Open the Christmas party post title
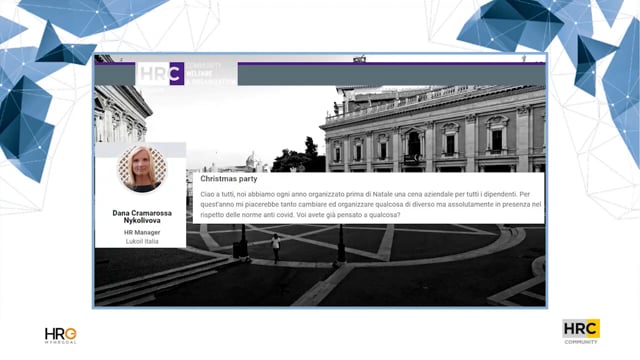This screenshot has height=360, width=640. (x=229, y=179)
